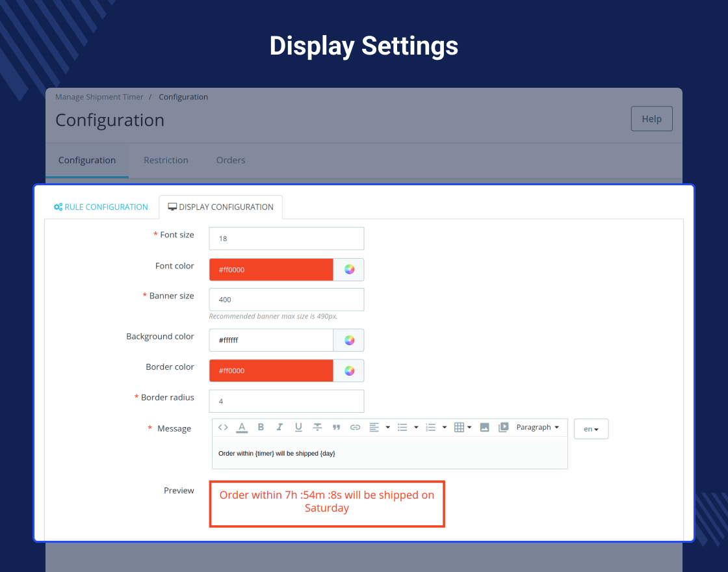
Task: Toggle underline formatting in message editor
Action: tap(298, 427)
